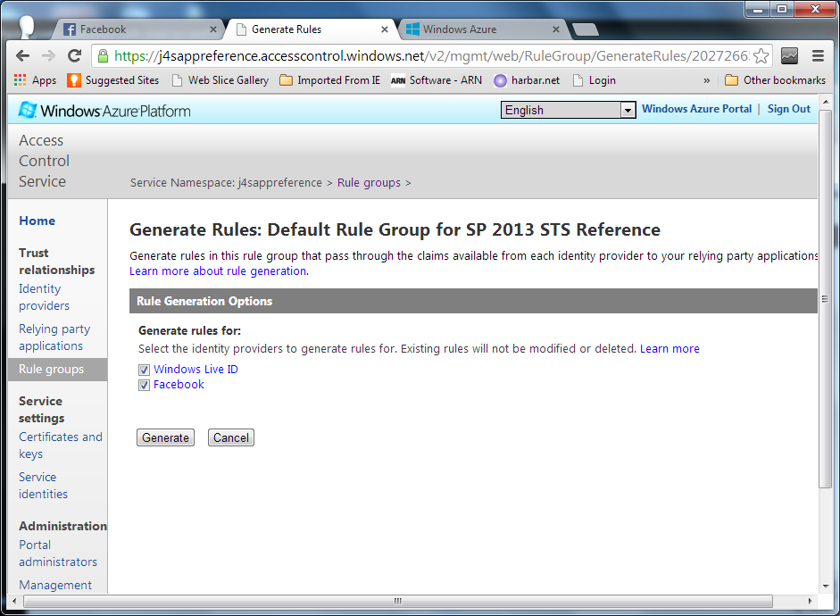Click the Cancel button
Viewport: 840px width, 616px height.
click(x=231, y=437)
